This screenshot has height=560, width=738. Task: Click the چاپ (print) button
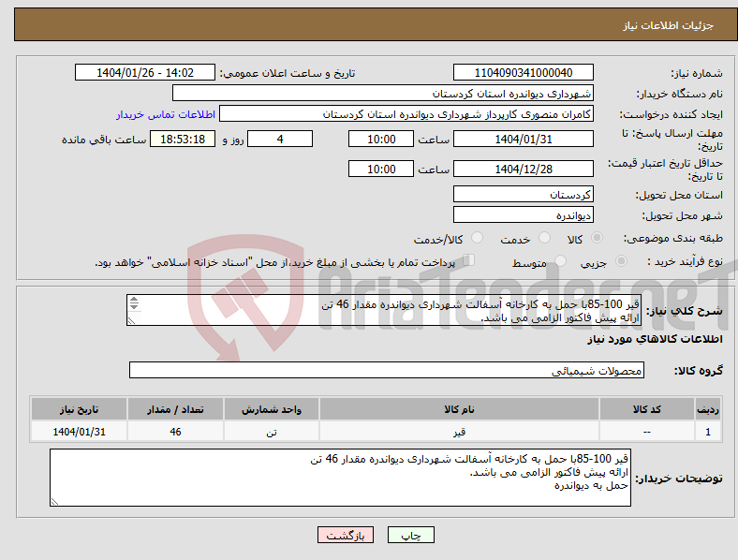[x=410, y=535]
